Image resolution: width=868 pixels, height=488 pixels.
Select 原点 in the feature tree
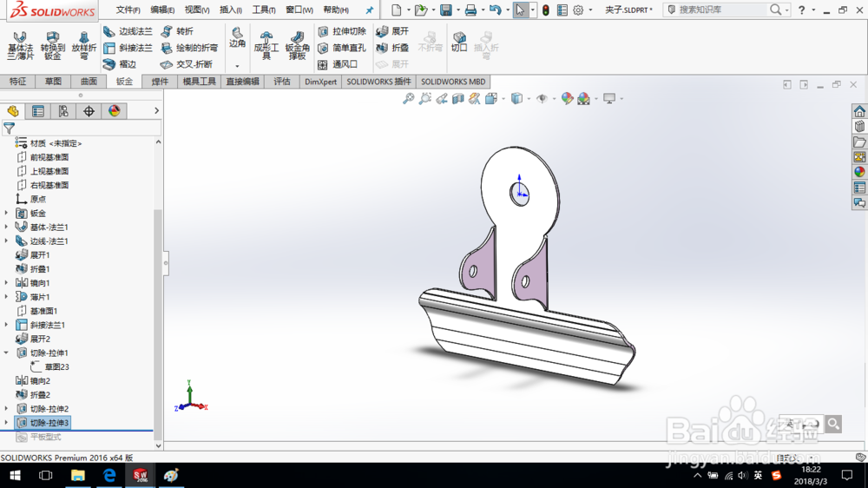click(37, 200)
